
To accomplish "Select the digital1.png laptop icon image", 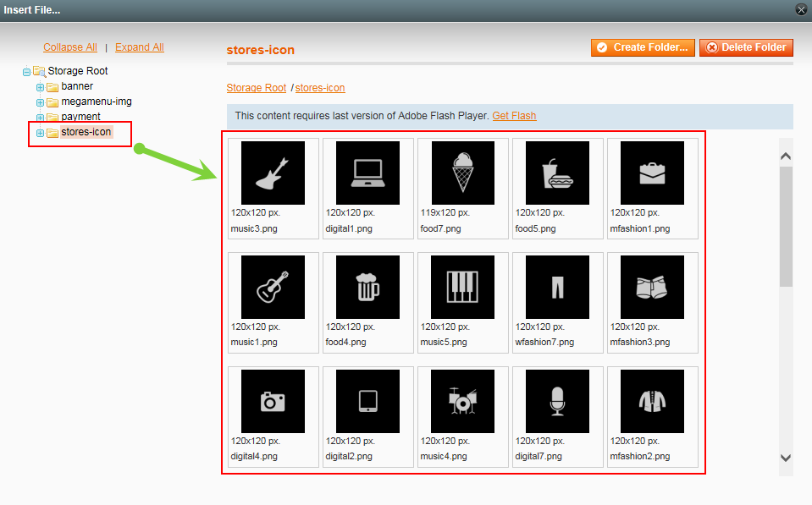I will (367, 173).
